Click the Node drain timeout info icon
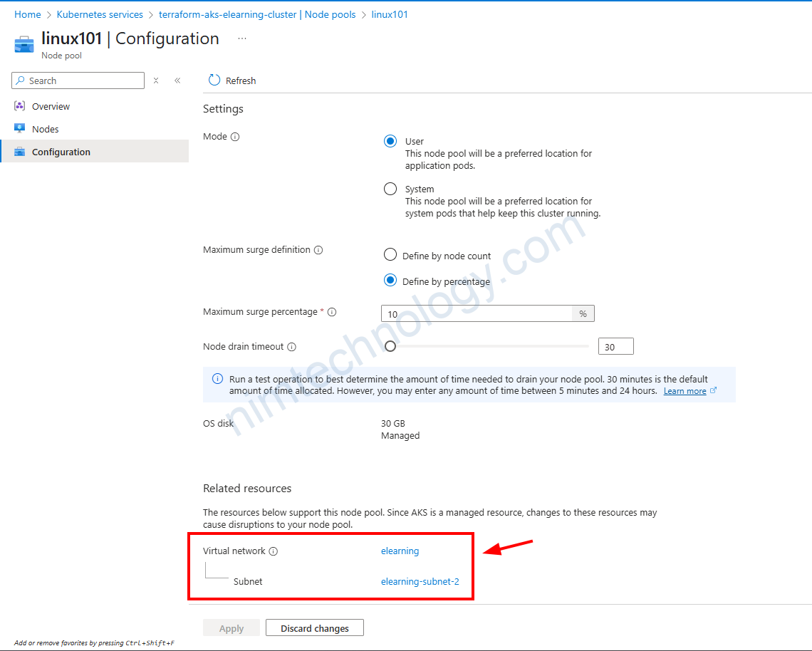 [291, 347]
